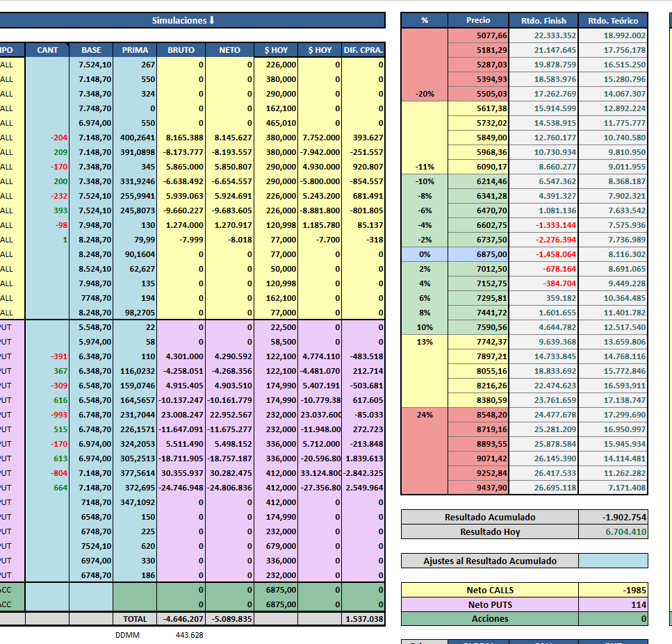Click the Rtdo. Teórico value 8.116.302

click(x=613, y=254)
